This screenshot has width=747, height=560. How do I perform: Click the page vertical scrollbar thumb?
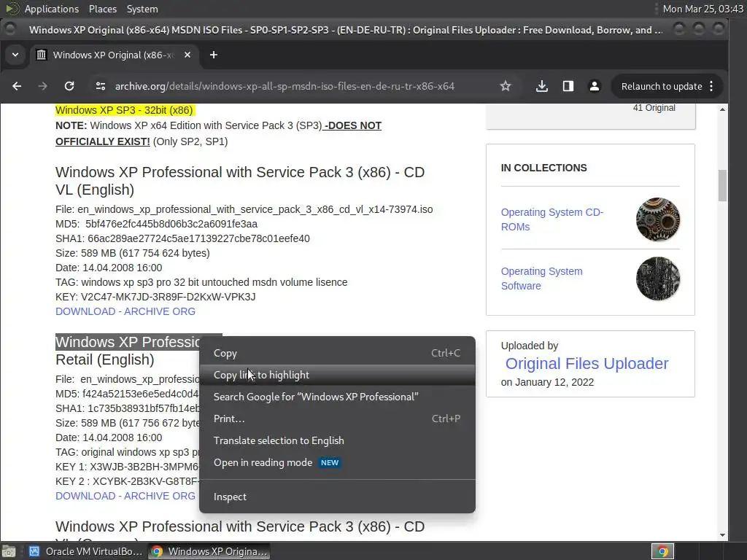point(722,185)
